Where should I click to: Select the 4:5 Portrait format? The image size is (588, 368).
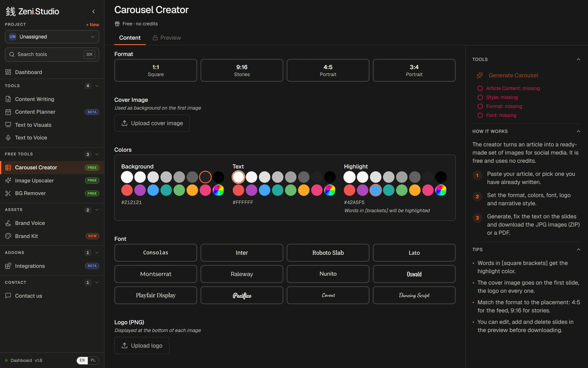[x=328, y=70]
